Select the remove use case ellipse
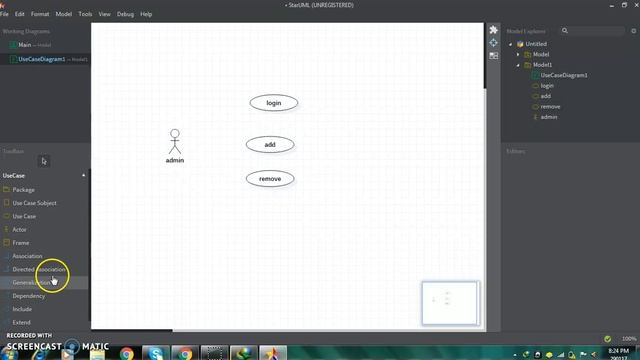 pos(270,179)
